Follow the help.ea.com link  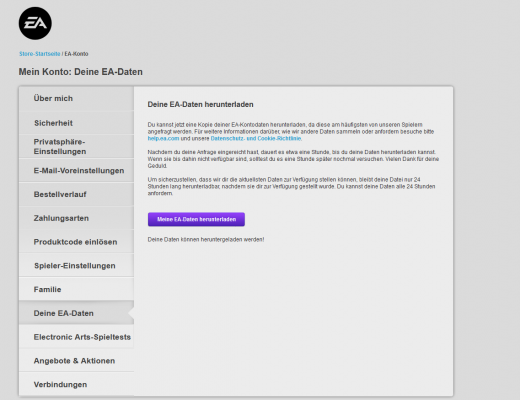163,138
